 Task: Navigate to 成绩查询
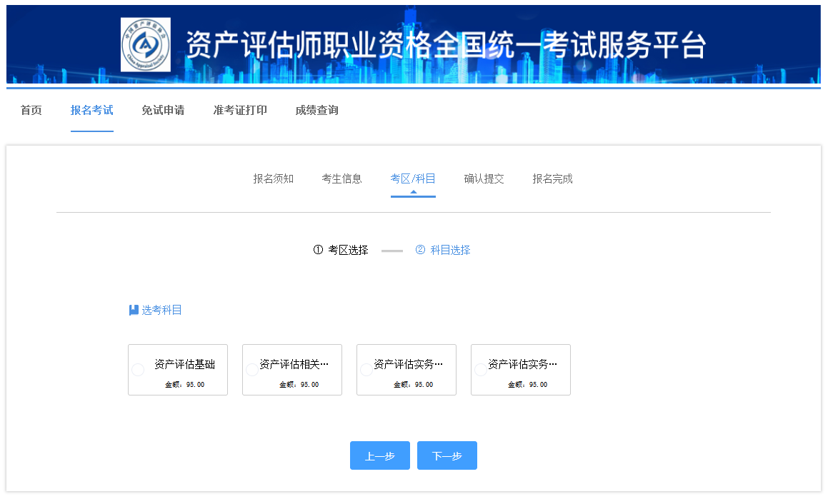[316, 111]
